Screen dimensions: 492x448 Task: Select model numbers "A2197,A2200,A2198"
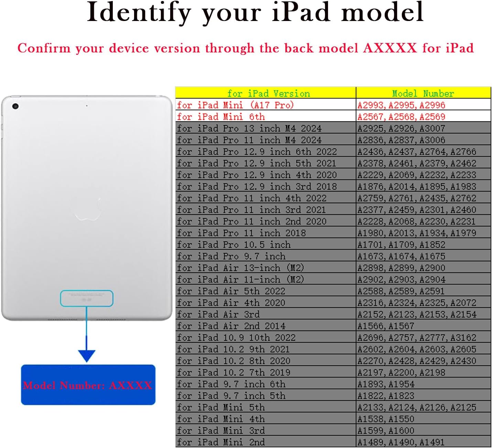401,373
